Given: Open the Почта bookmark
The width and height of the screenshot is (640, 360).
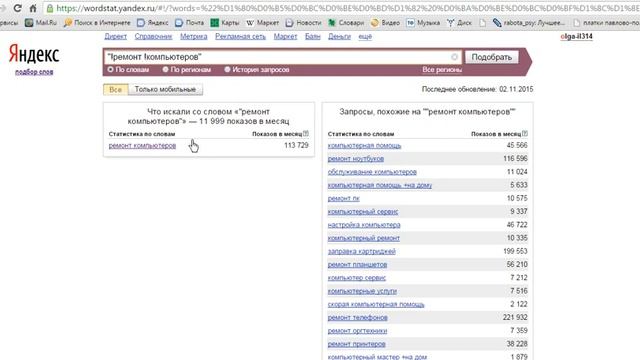Looking at the screenshot, I should click(x=189, y=23).
